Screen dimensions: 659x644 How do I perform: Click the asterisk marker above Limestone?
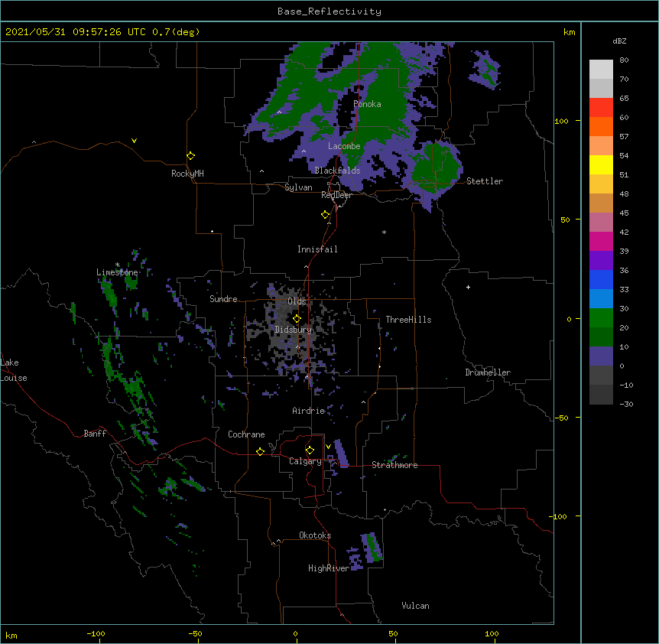click(117, 265)
